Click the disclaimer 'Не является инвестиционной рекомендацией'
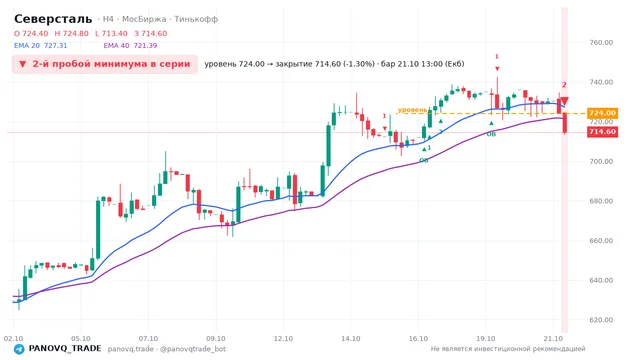This screenshot has height=360, width=640. [x=508, y=349]
